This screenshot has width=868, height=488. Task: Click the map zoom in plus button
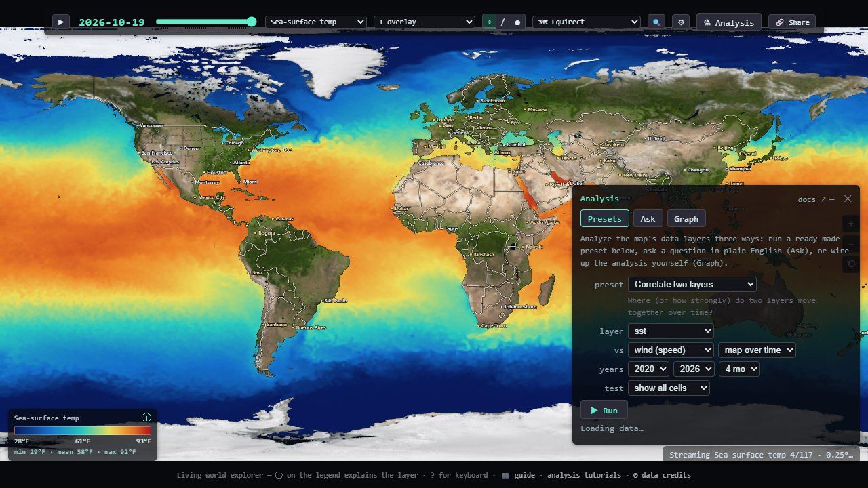point(851,223)
